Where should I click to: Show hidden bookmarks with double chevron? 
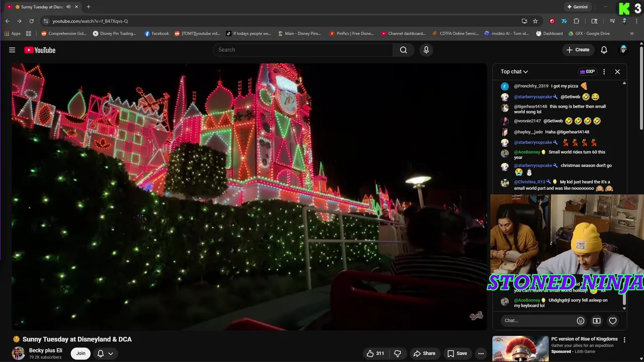point(632,34)
